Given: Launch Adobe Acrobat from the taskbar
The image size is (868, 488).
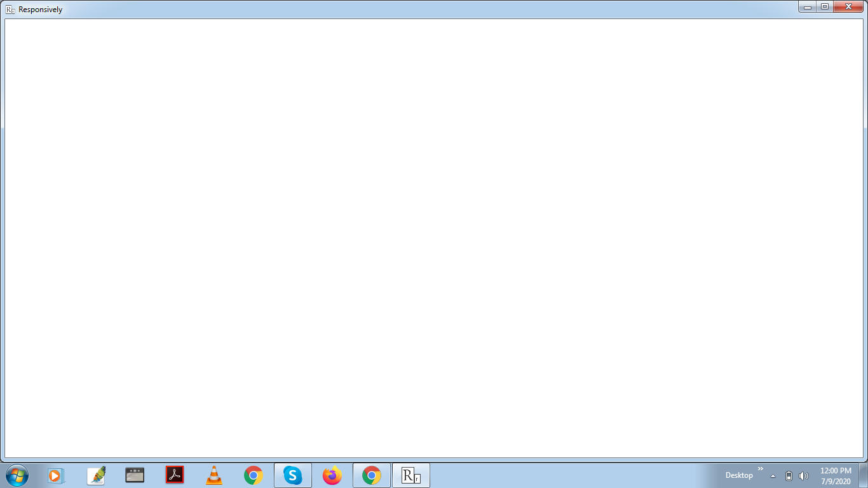Looking at the screenshot, I should [175, 475].
